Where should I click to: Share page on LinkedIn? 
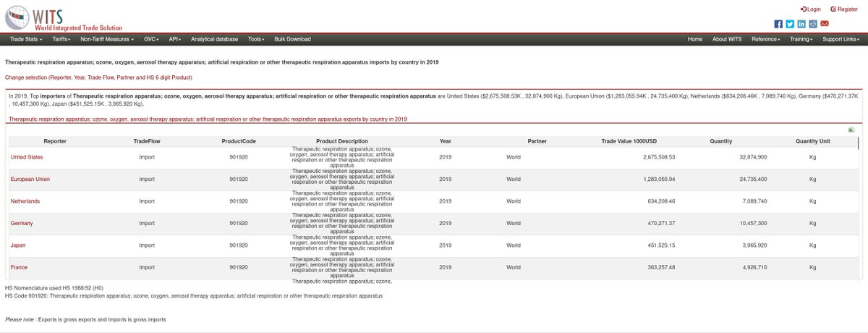(x=801, y=24)
